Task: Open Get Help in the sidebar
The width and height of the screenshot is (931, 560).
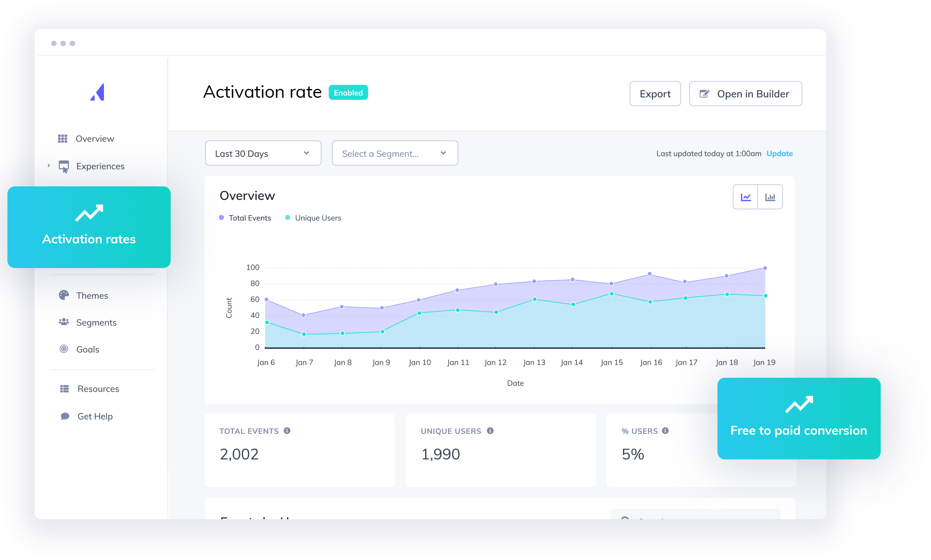Action: 95,416
